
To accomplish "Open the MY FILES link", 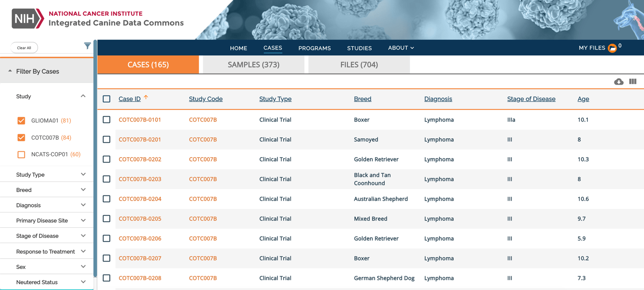I will point(592,48).
